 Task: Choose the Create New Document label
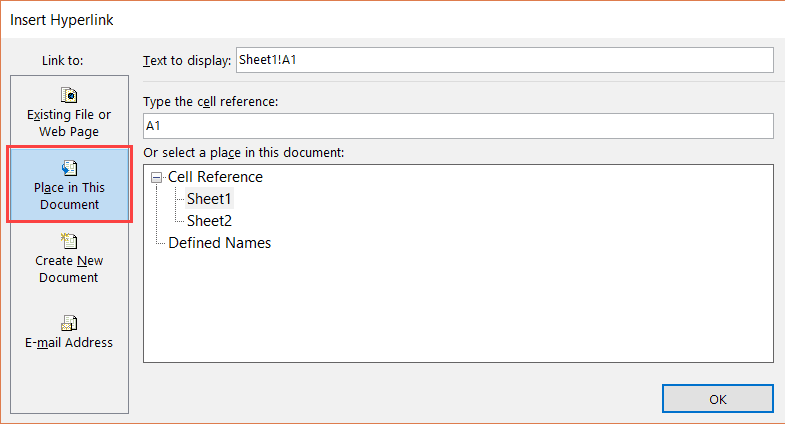tap(69, 269)
